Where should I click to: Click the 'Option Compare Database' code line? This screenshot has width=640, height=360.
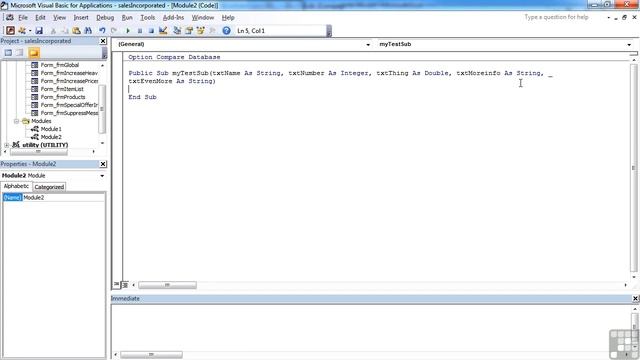(174, 57)
